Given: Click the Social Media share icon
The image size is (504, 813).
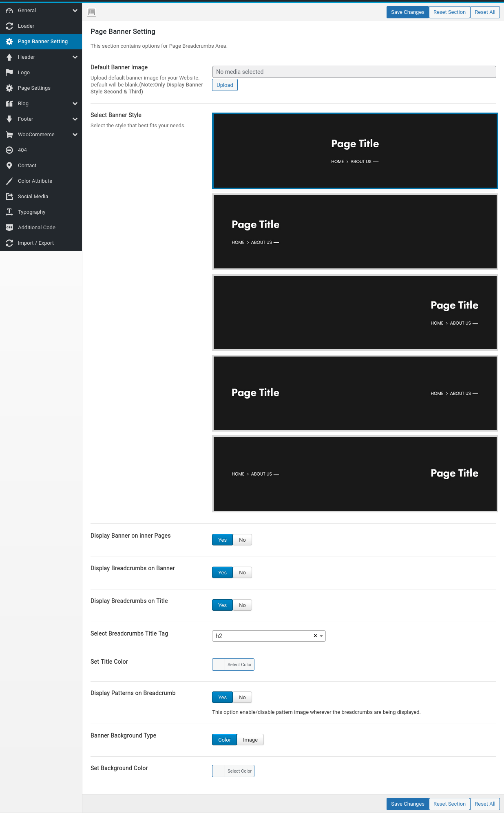Looking at the screenshot, I should coord(9,197).
